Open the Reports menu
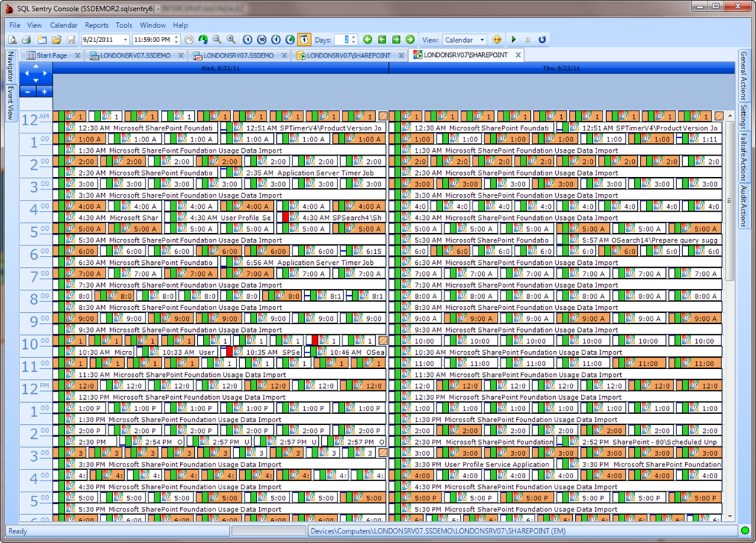The height and width of the screenshot is (543, 756). click(97, 26)
